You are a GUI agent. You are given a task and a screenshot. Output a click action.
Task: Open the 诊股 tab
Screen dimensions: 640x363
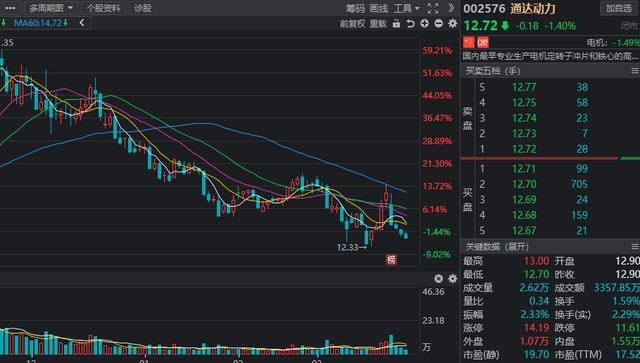click(142, 8)
